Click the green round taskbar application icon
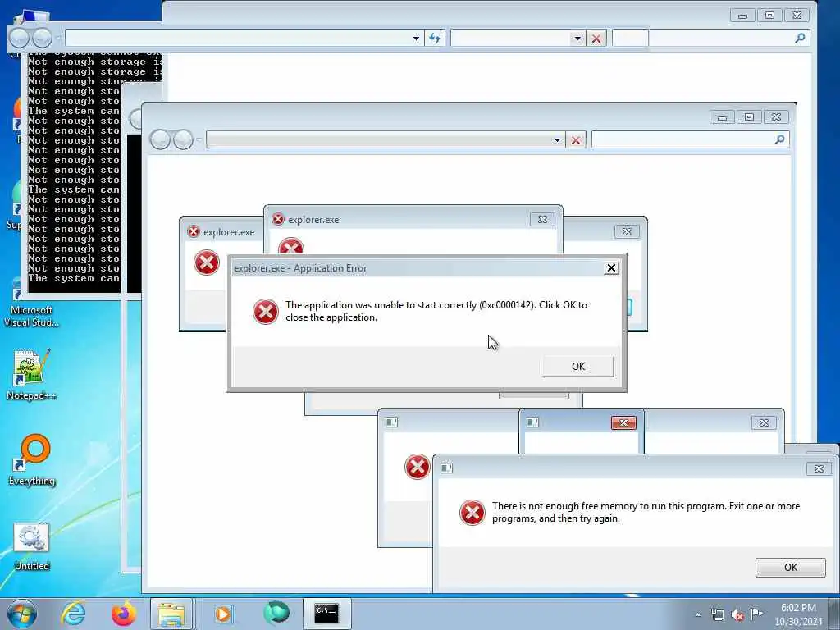840x630 pixels. point(276,614)
